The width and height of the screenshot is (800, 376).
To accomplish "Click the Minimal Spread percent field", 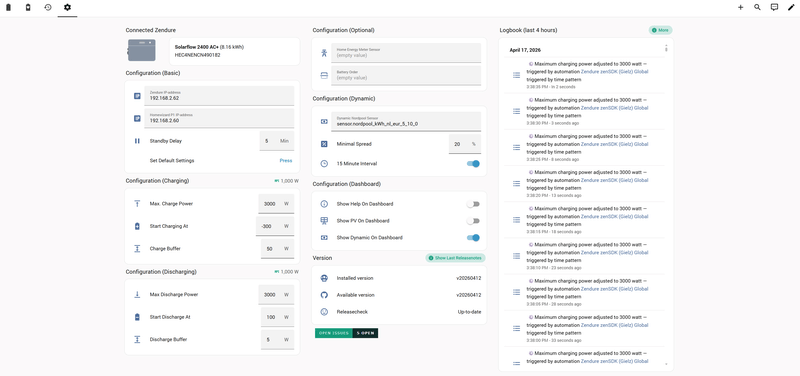I will 464,144.
